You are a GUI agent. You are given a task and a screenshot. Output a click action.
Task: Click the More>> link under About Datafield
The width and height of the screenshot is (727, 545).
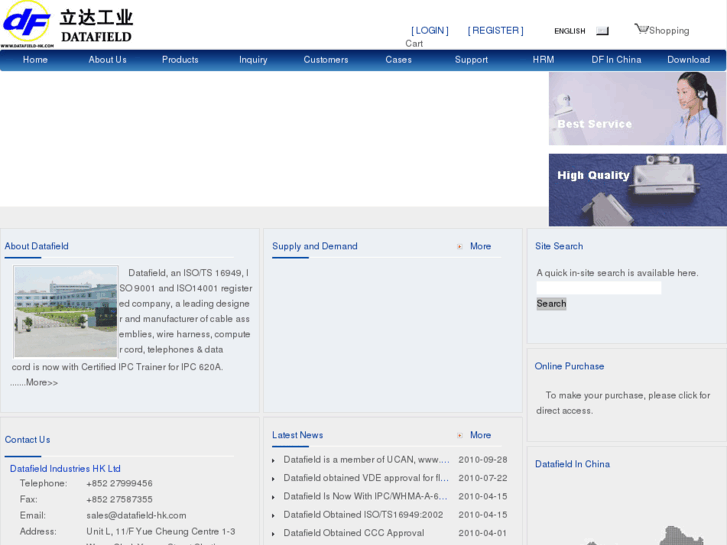pyautogui.click(x=42, y=383)
